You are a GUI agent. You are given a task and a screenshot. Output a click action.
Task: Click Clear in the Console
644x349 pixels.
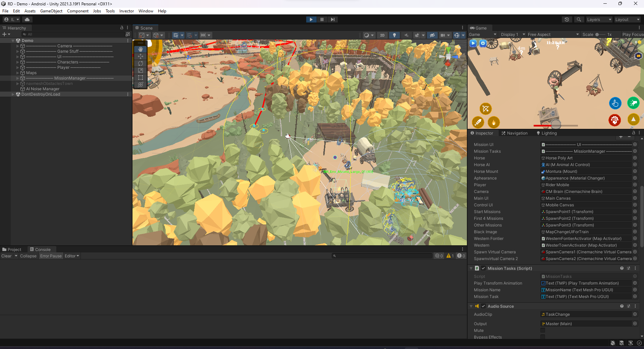(6, 256)
